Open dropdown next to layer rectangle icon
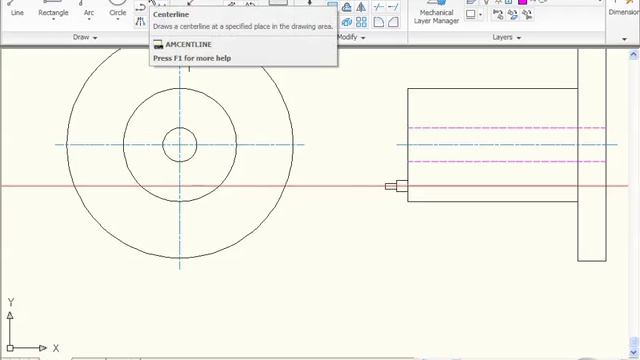This screenshot has width=640, height=360. [x=480, y=15]
